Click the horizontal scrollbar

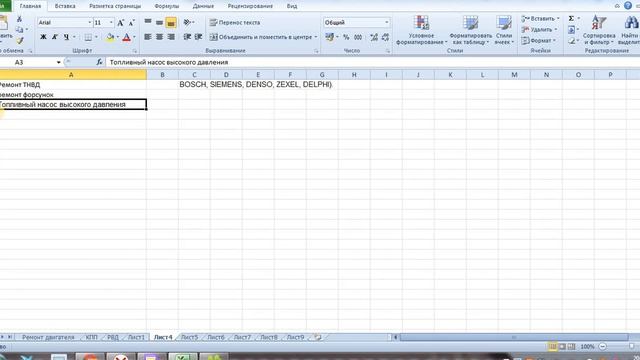tap(514, 337)
